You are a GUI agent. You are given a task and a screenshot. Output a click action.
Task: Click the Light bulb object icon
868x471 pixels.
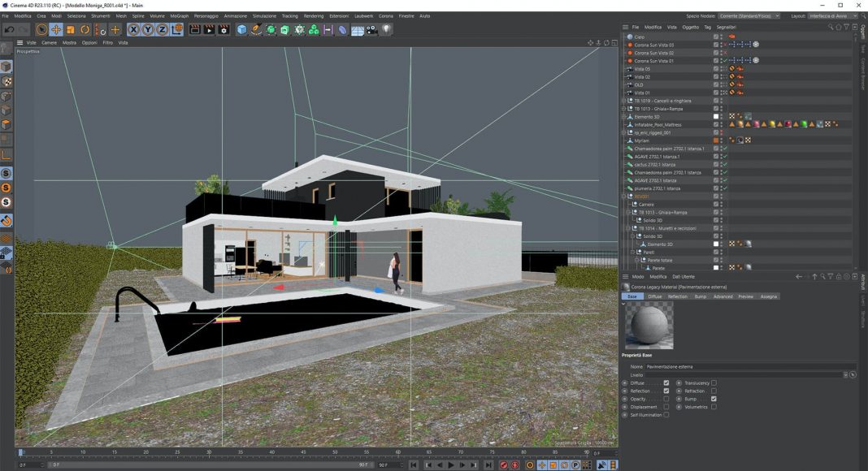point(387,30)
